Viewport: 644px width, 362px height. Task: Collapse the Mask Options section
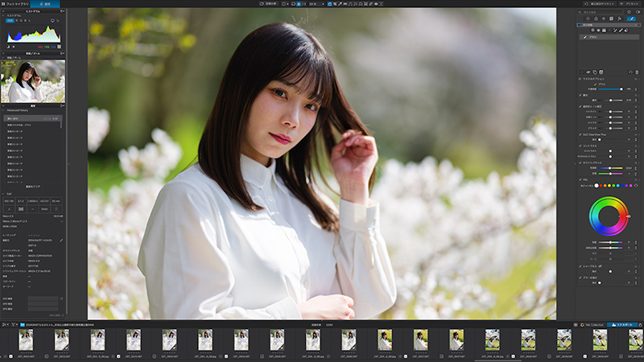tap(580, 79)
